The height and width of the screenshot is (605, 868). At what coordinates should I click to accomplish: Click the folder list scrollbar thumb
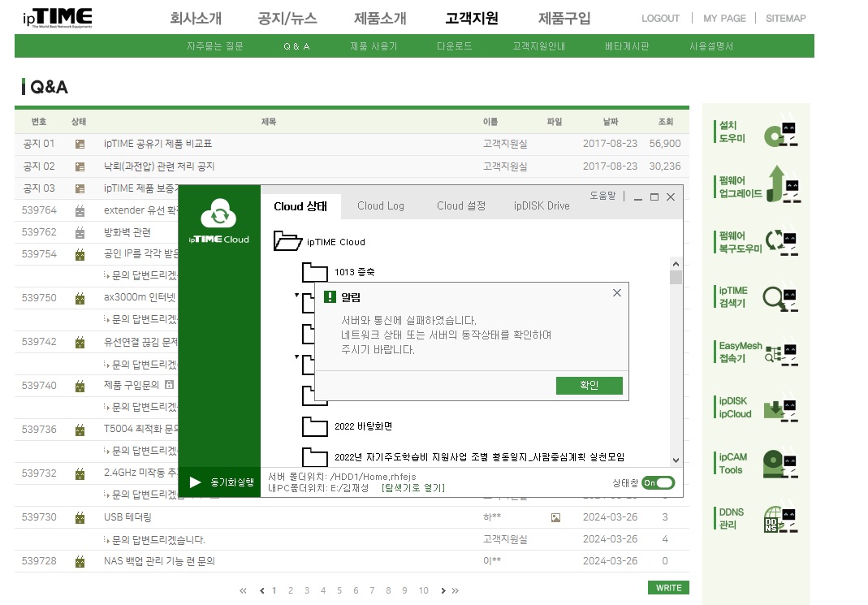pos(676,277)
